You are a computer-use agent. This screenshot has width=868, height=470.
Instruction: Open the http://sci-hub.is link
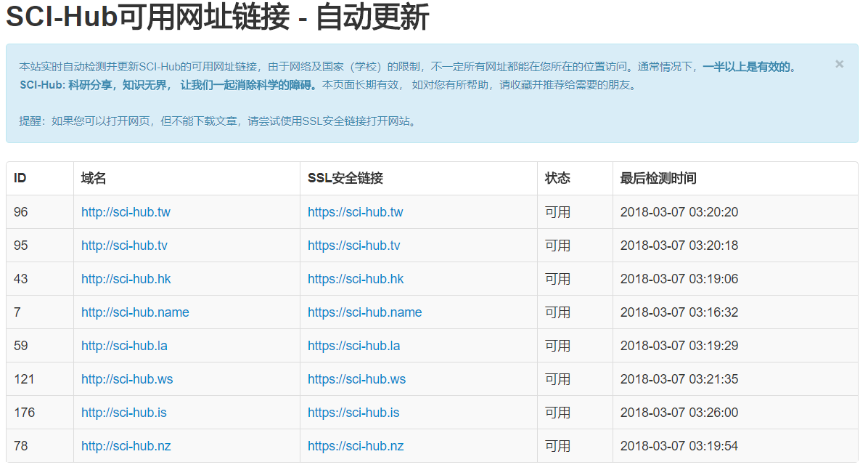coord(123,412)
